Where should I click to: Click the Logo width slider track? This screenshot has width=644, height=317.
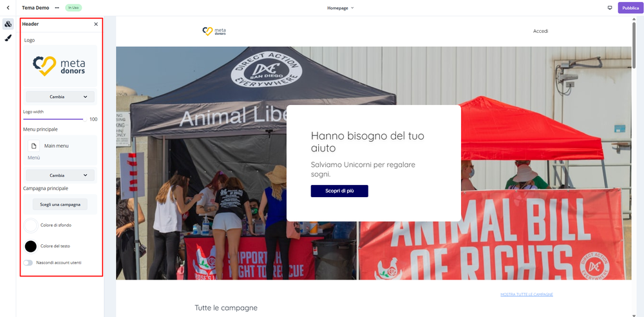54,119
